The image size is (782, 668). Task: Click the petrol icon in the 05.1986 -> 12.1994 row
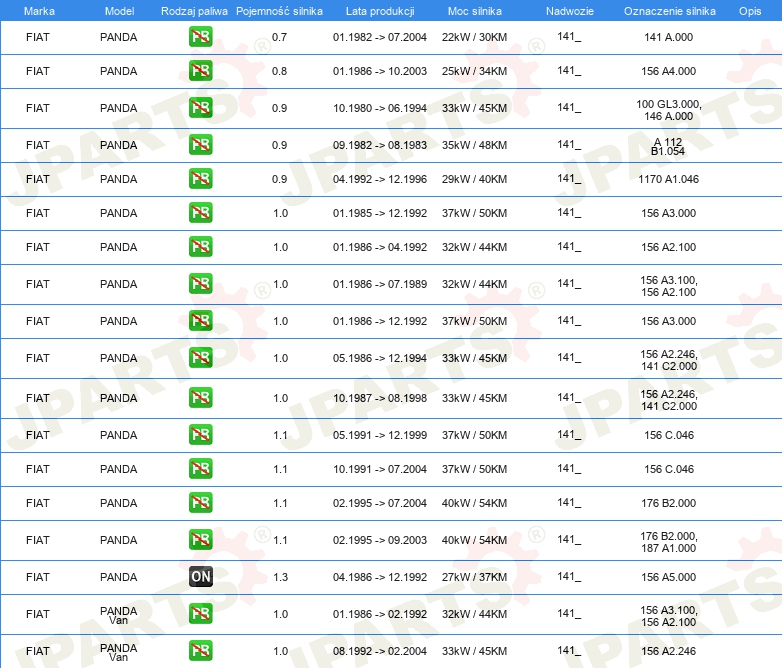point(200,357)
